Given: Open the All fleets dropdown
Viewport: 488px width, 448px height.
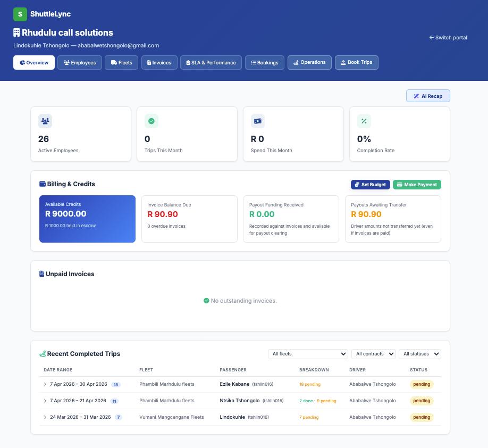Looking at the screenshot, I should 308,354.
